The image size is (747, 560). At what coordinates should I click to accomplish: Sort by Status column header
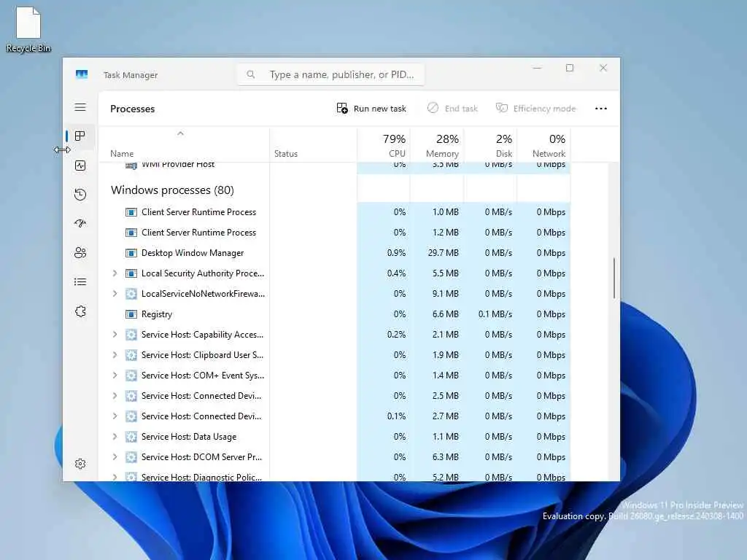tap(313, 145)
